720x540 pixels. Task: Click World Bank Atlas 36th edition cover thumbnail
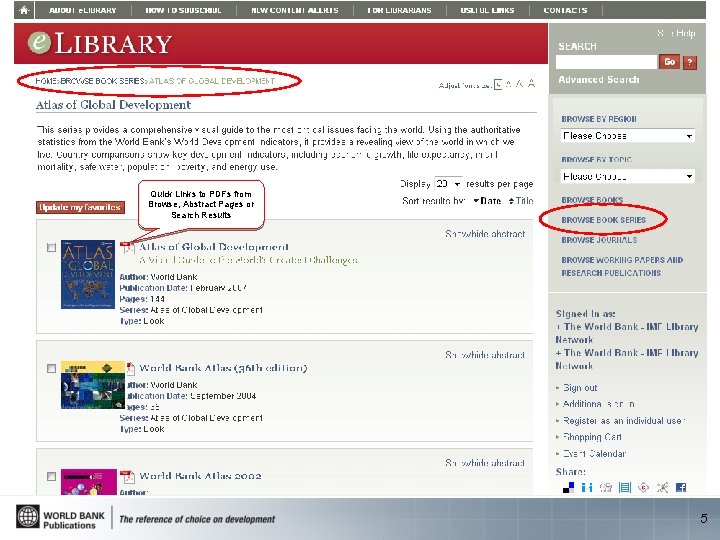[93, 385]
